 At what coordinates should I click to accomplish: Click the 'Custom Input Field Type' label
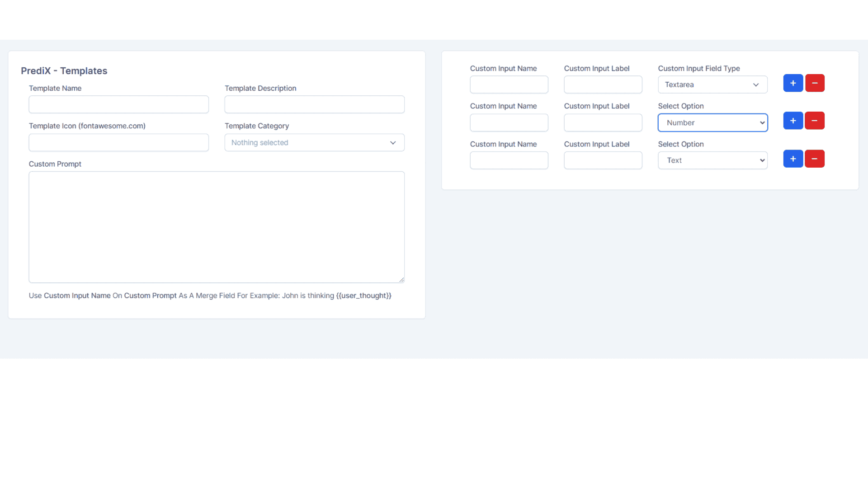[699, 68]
